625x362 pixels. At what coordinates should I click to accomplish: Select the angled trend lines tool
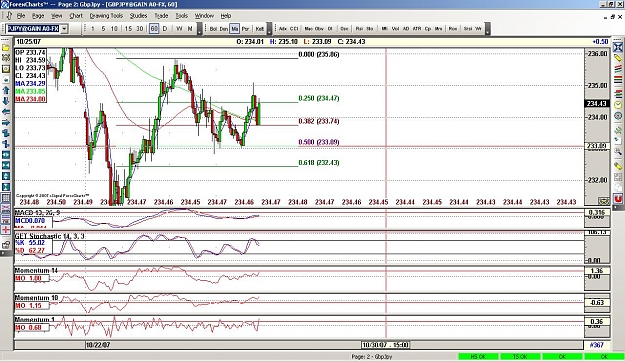tap(617, 70)
